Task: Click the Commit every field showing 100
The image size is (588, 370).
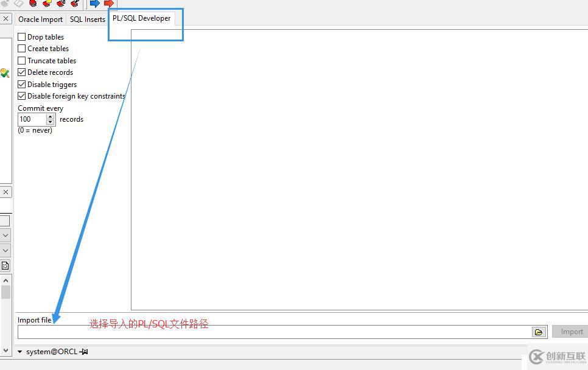Action: coord(32,119)
